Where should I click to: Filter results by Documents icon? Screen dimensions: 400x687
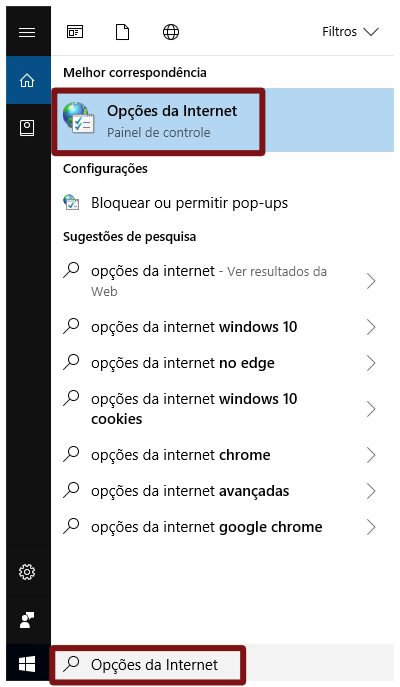coord(122,32)
